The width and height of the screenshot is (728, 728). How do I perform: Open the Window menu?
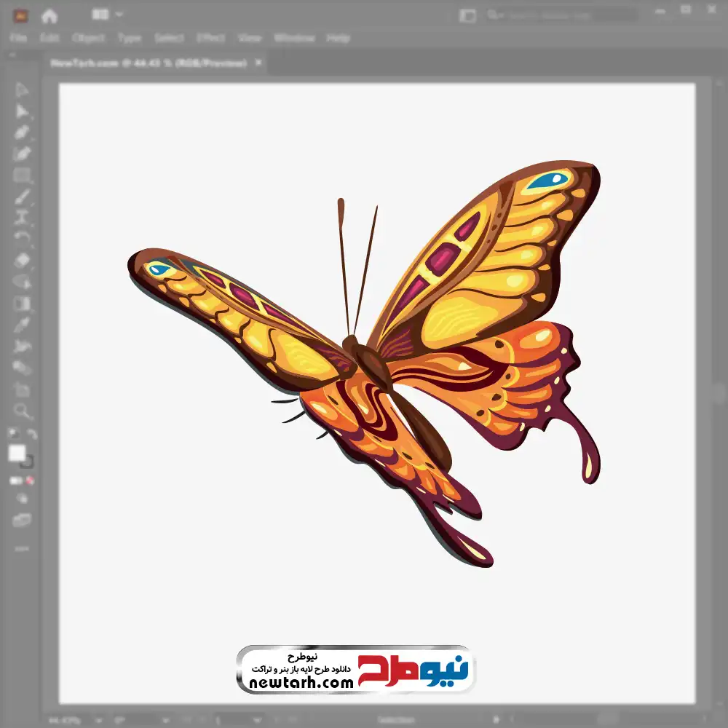(x=294, y=38)
